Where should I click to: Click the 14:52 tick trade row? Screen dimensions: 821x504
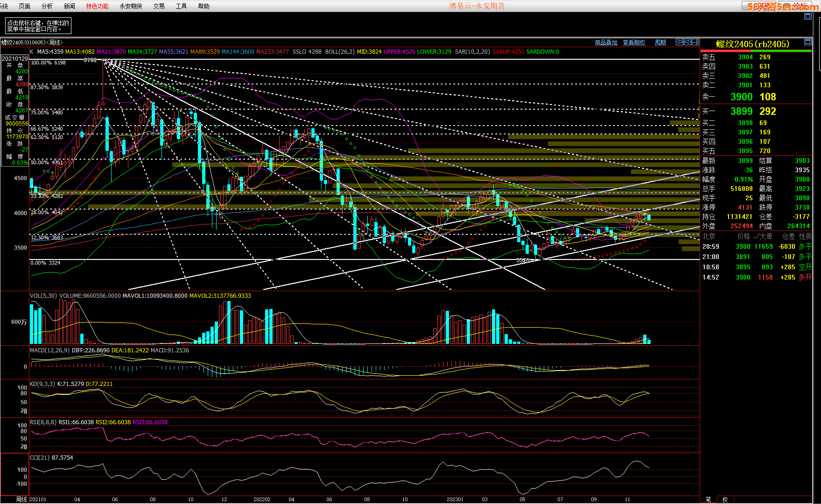point(757,277)
